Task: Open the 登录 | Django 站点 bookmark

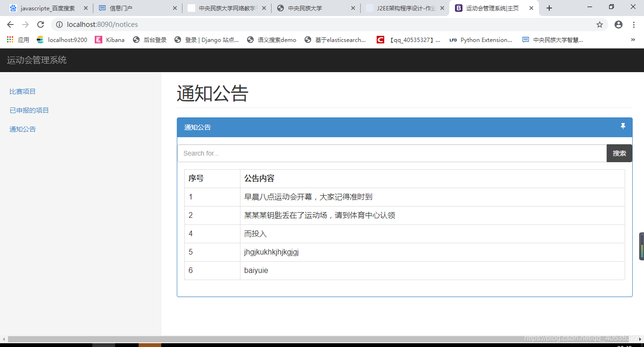Action: click(206, 40)
